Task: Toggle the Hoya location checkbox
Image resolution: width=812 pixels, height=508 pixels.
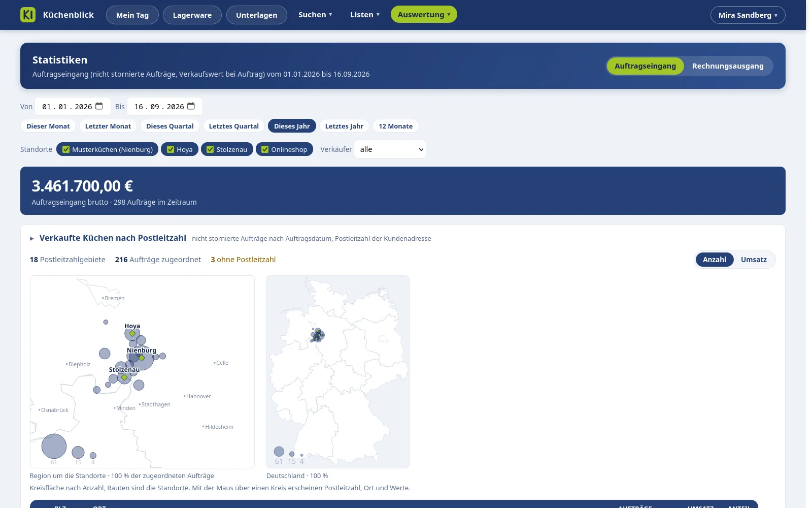Action: pos(171,149)
